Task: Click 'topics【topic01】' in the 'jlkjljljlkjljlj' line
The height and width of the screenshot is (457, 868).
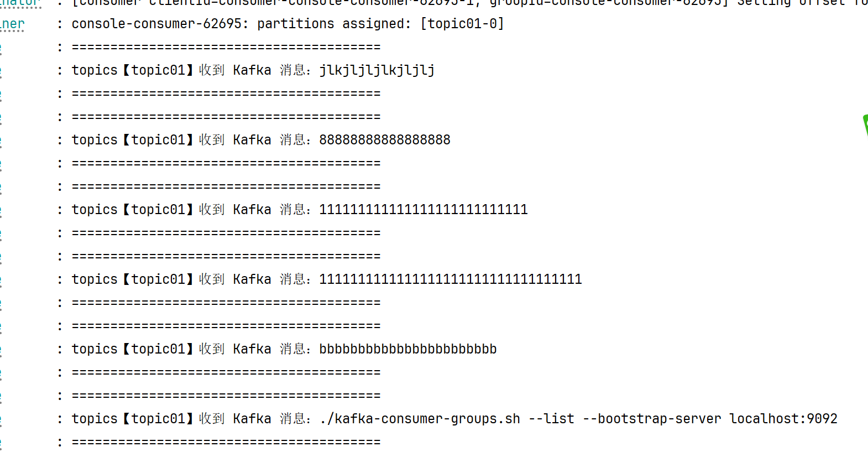Action: point(133,70)
